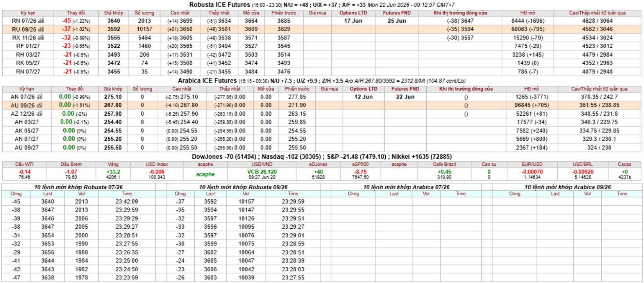The height and width of the screenshot is (283, 644).
Task: Click the trade time 23:23:59
Action: (x=127, y=278)
